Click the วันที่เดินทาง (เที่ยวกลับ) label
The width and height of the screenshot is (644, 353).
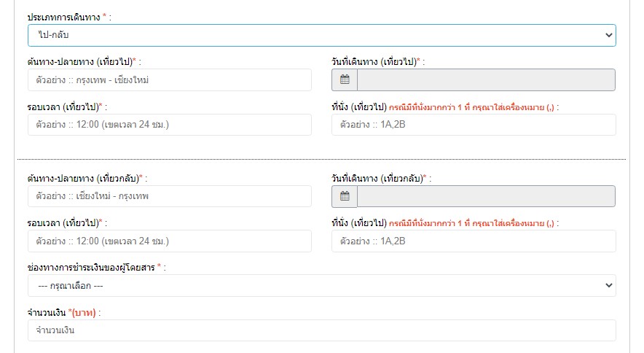(377, 179)
